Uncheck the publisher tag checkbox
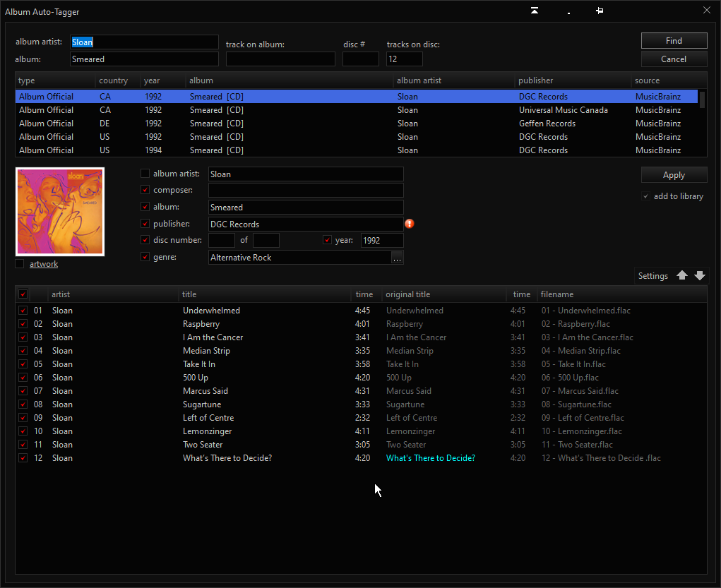 [145, 224]
